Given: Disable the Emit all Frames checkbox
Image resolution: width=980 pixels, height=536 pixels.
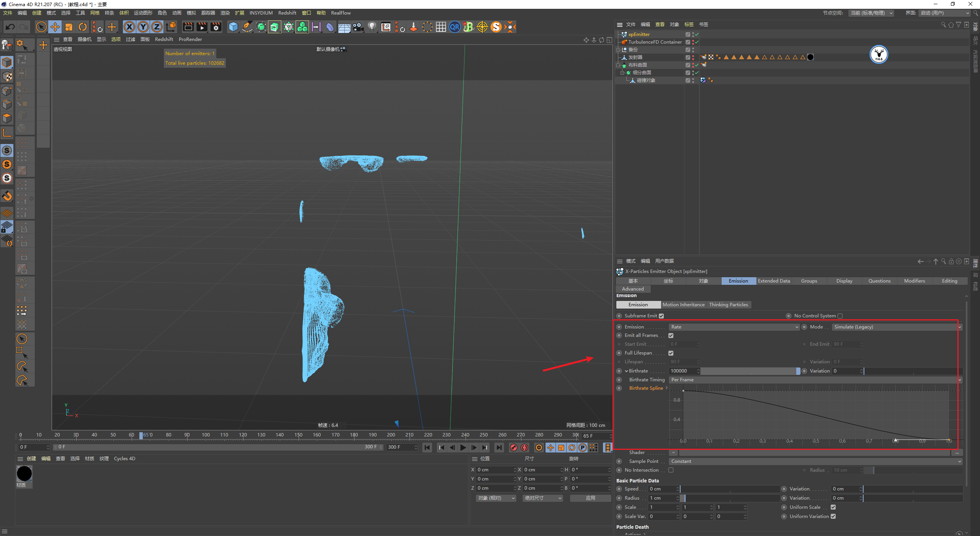Looking at the screenshot, I should (671, 335).
